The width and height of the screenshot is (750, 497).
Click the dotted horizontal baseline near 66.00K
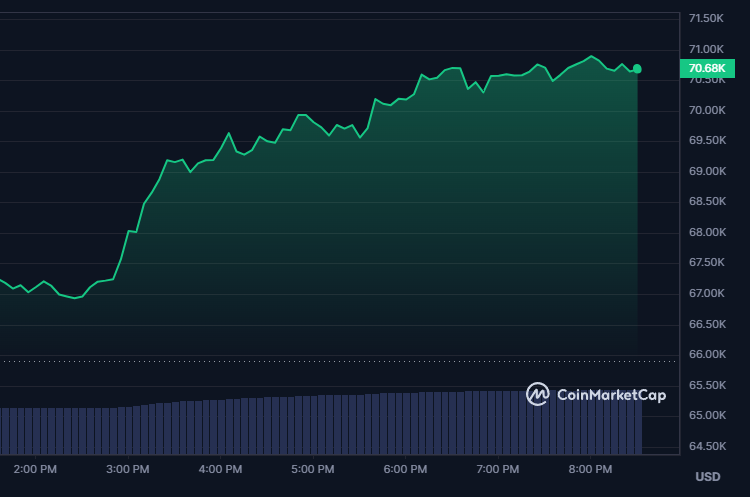300,361
